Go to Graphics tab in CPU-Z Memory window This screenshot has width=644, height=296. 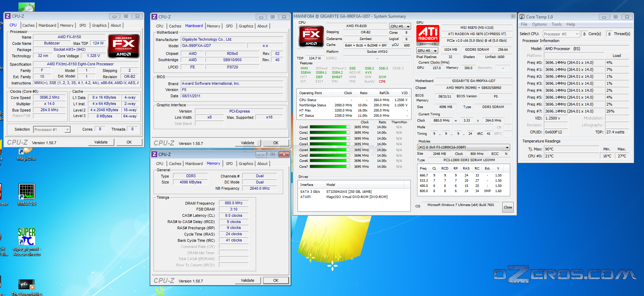point(246,164)
